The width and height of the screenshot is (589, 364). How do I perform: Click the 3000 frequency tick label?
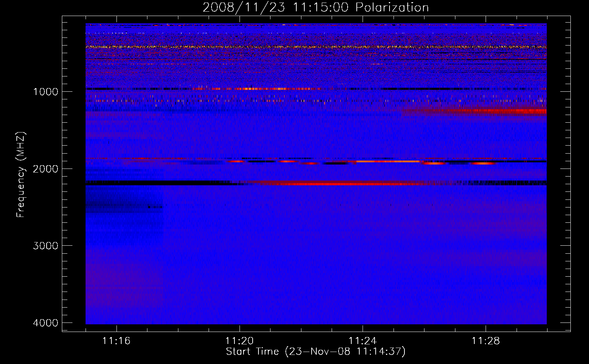tap(46, 246)
